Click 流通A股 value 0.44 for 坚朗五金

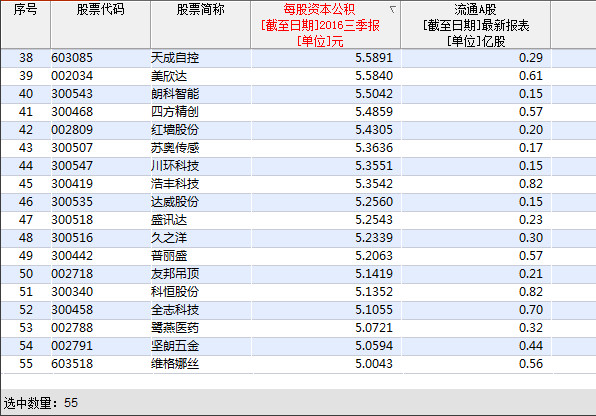pyautogui.click(x=531, y=346)
